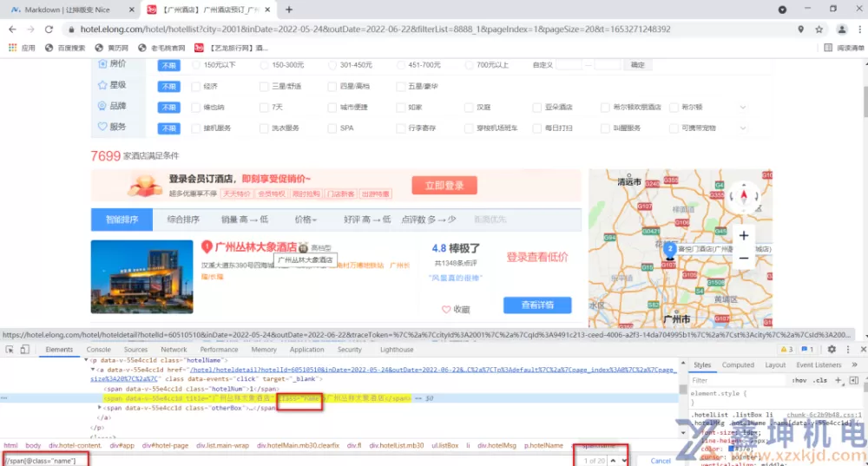
Task: Open the location permission icon in address bar
Action: pos(800,30)
